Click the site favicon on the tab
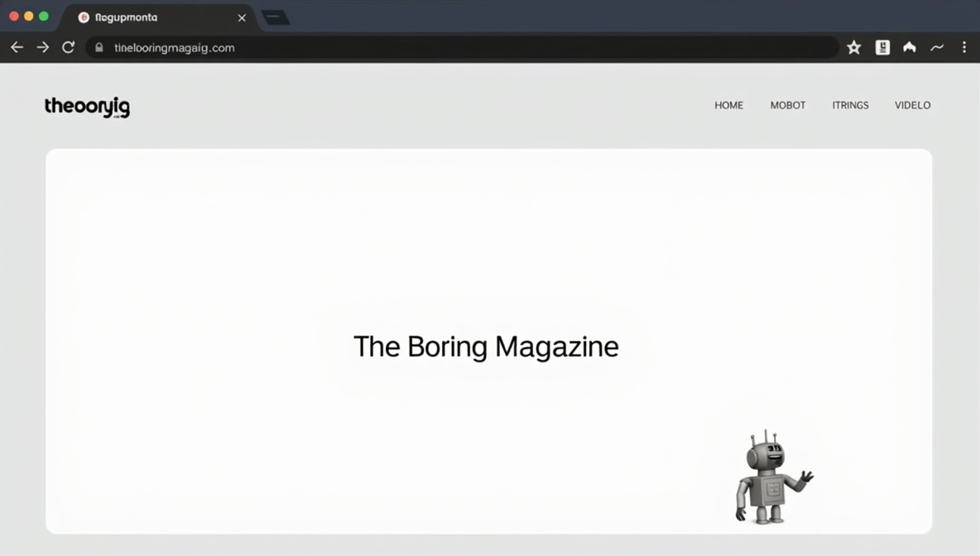 pyautogui.click(x=83, y=17)
